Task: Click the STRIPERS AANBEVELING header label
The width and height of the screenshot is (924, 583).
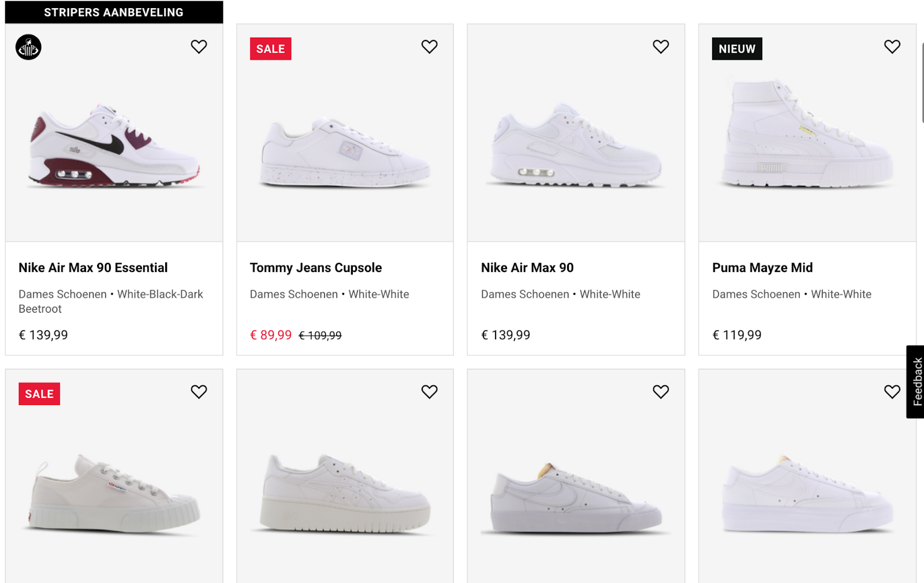Action: click(x=113, y=12)
